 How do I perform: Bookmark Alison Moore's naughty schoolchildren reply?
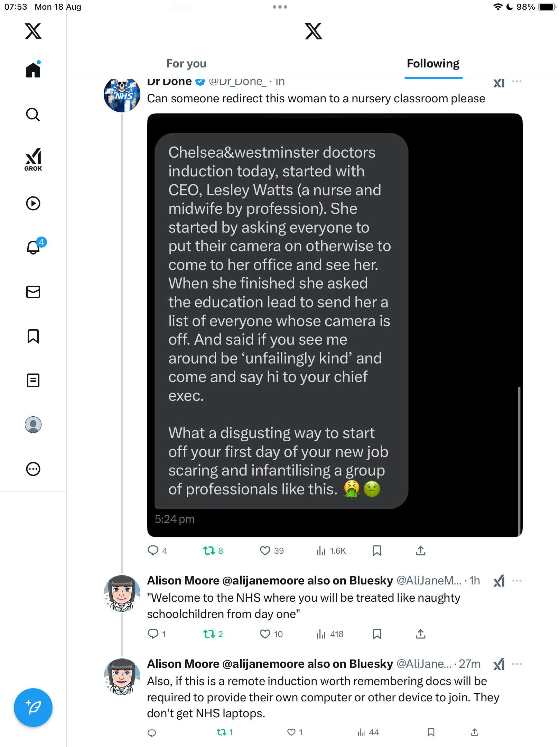377,634
